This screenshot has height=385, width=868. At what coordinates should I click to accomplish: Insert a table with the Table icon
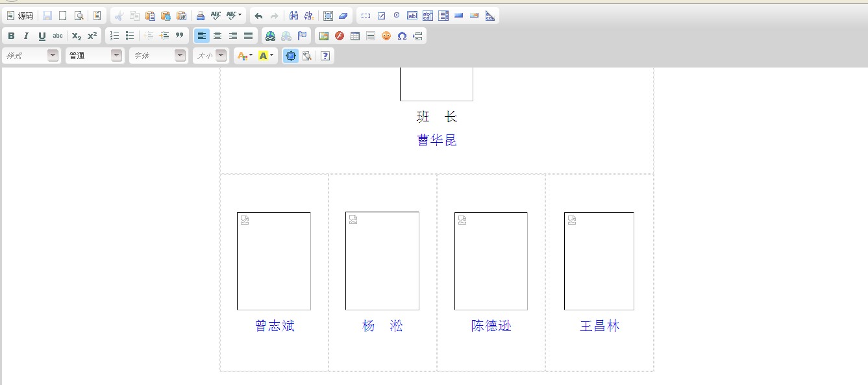(355, 36)
